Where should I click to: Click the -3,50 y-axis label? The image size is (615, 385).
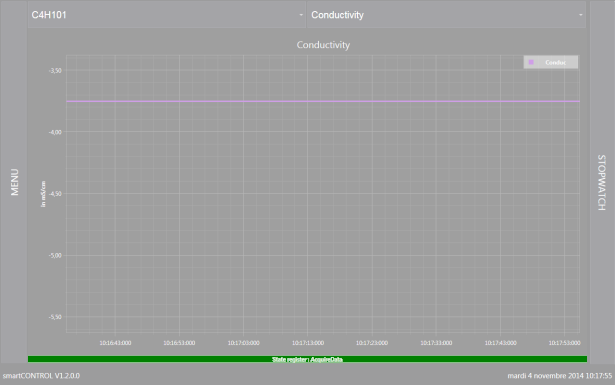click(x=55, y=71)
